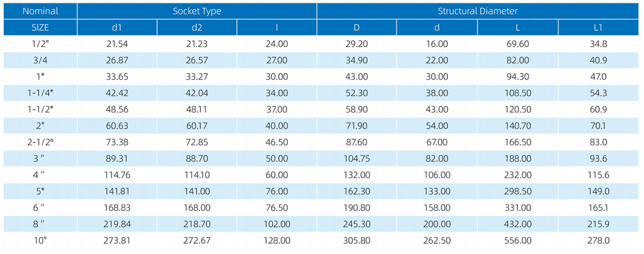Click the d2 column header
The height and width of the screenshot is (254, 644).
(197, 27)
